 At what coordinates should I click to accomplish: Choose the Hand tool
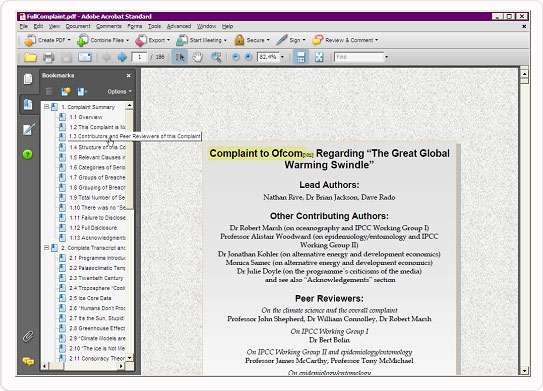click(x=198, y=57)
